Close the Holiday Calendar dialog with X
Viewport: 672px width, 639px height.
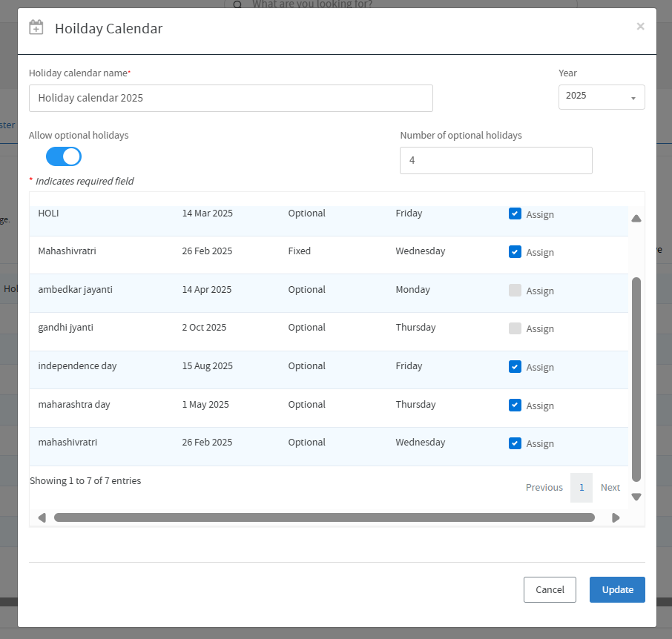pyautogui.click(x=640, y=27)
